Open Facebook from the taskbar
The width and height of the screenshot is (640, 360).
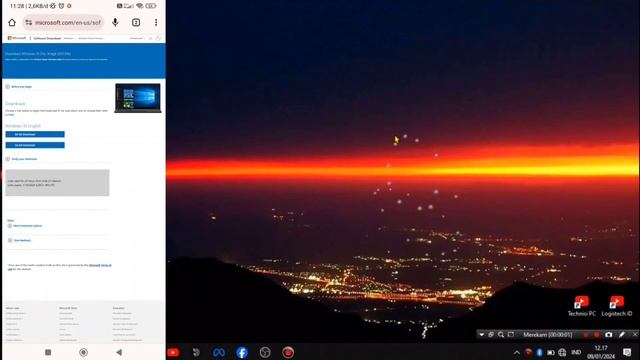(x=242, y=352)
